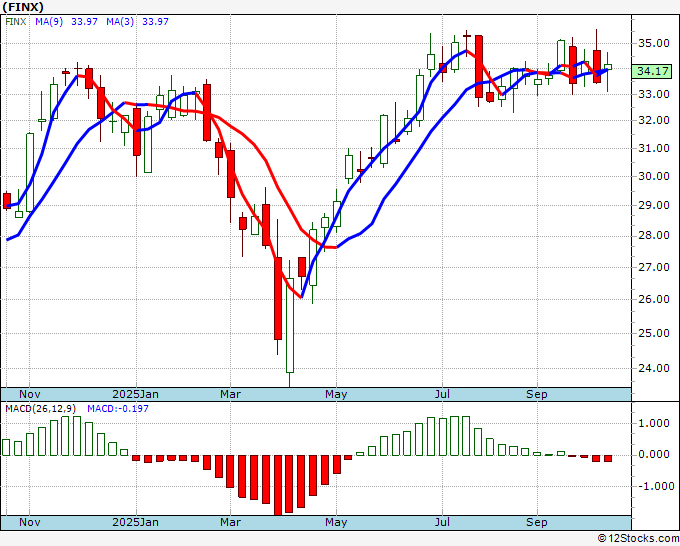Click Jul on the MACD panel date axis
The width and height of the screenshot is (680, 546).
tap(442, 522)
